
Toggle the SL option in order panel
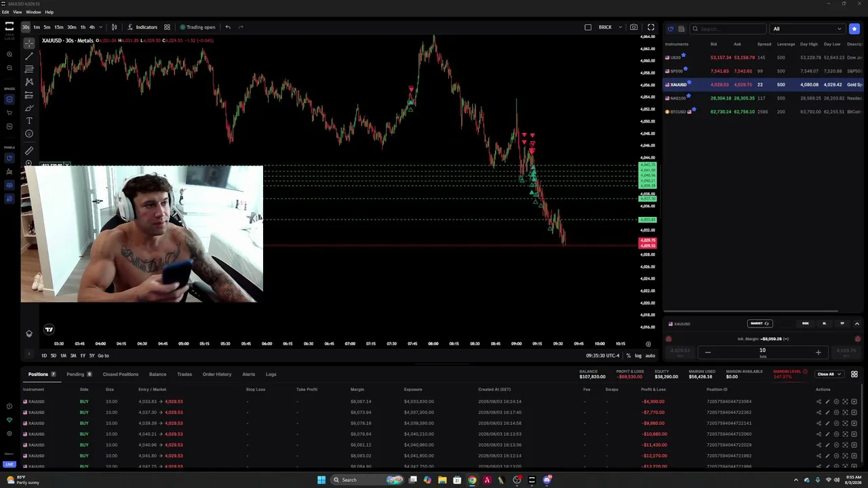click(x=825, y=323)
